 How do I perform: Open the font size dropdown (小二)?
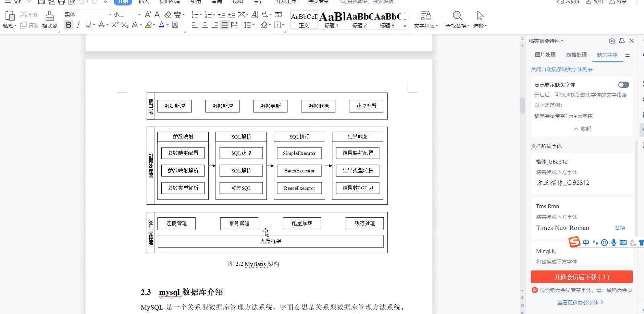pyautogui.click(x=139, y=14)
